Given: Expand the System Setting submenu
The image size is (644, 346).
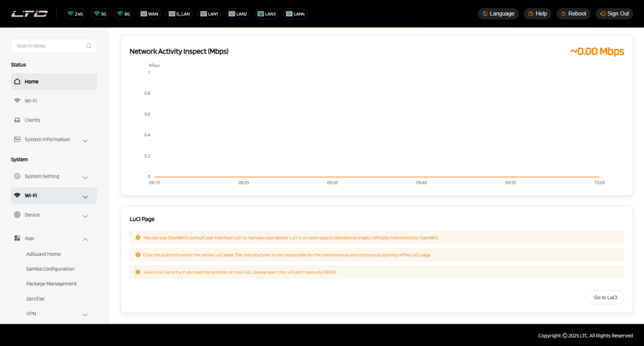Looking at the screenshot, I should tap(85, 177).
